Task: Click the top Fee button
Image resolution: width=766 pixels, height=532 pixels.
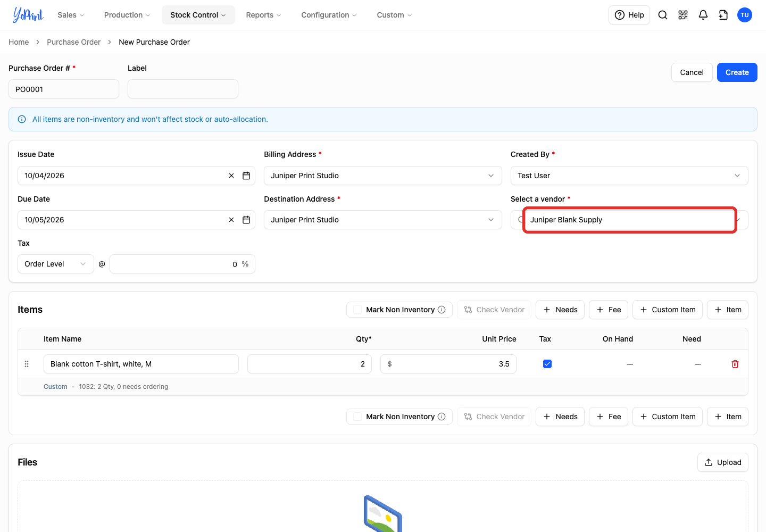Action: tap(609, 310)
